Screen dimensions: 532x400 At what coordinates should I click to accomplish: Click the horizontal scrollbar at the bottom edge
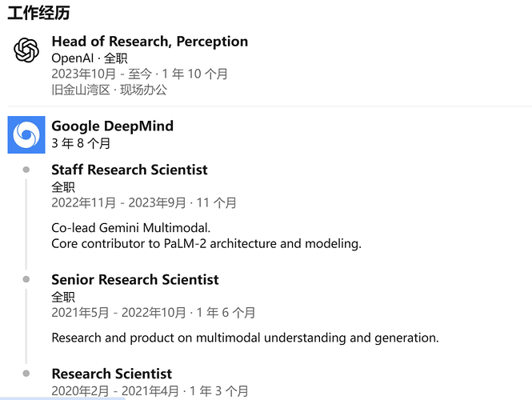62,398
